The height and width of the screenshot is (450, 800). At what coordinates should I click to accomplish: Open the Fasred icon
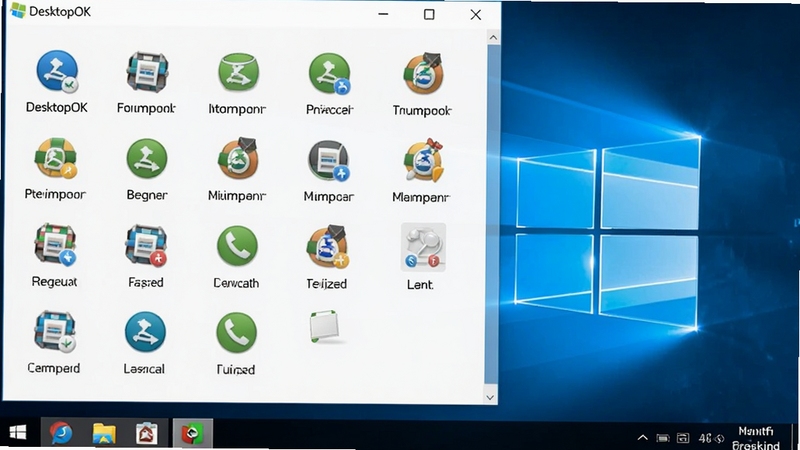click(146, 246)
